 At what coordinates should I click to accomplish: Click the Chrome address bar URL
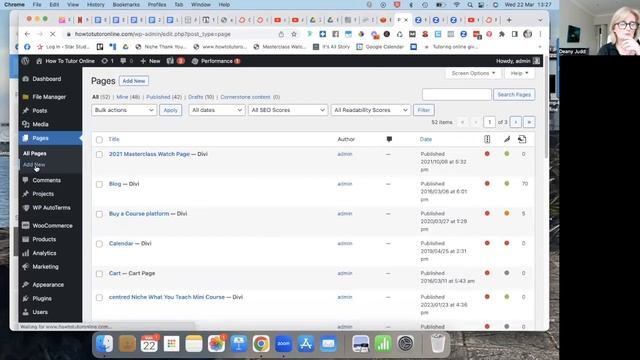click(x=153, y=34)
